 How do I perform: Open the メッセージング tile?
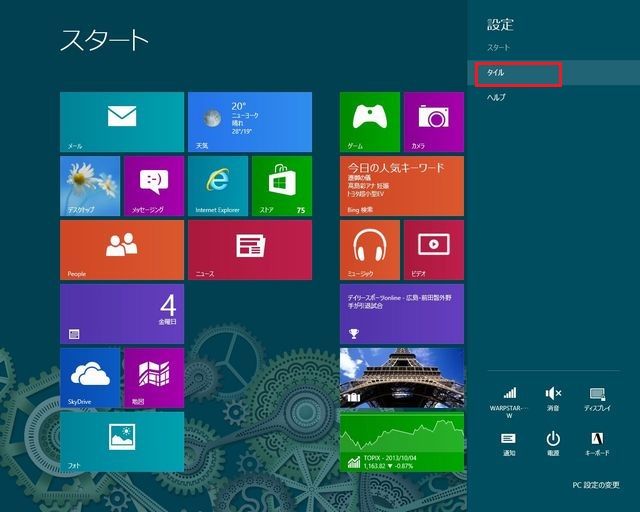point(154,186)
